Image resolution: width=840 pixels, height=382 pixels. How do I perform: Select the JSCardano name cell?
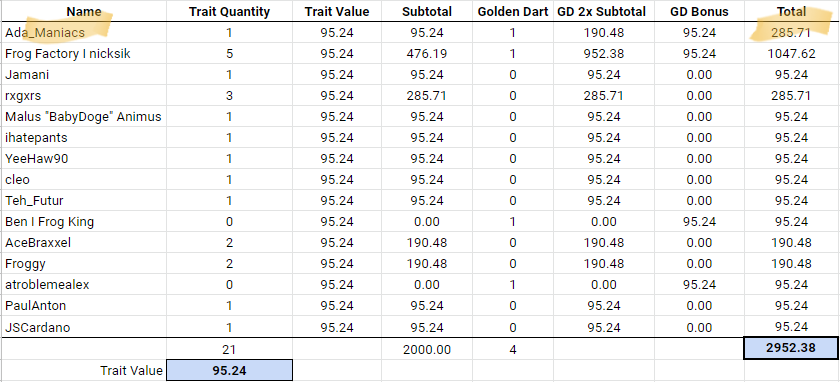pyautogui.click(x=84, y=327)
